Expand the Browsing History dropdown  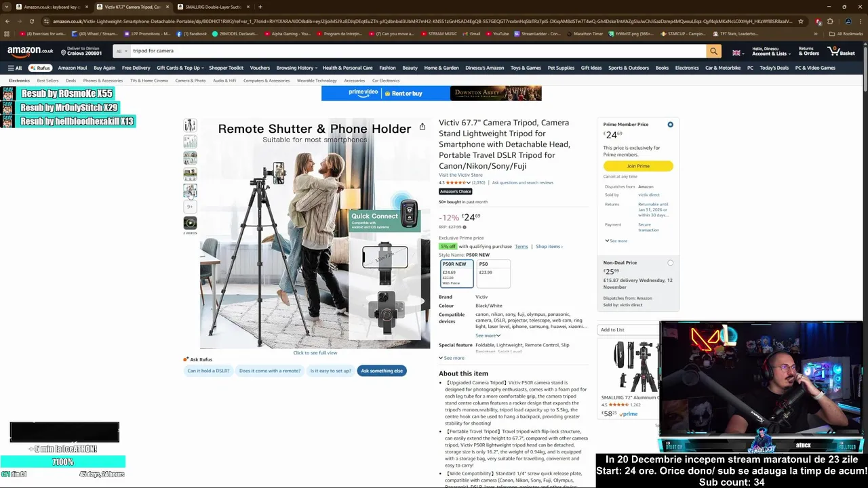point(296,68)
